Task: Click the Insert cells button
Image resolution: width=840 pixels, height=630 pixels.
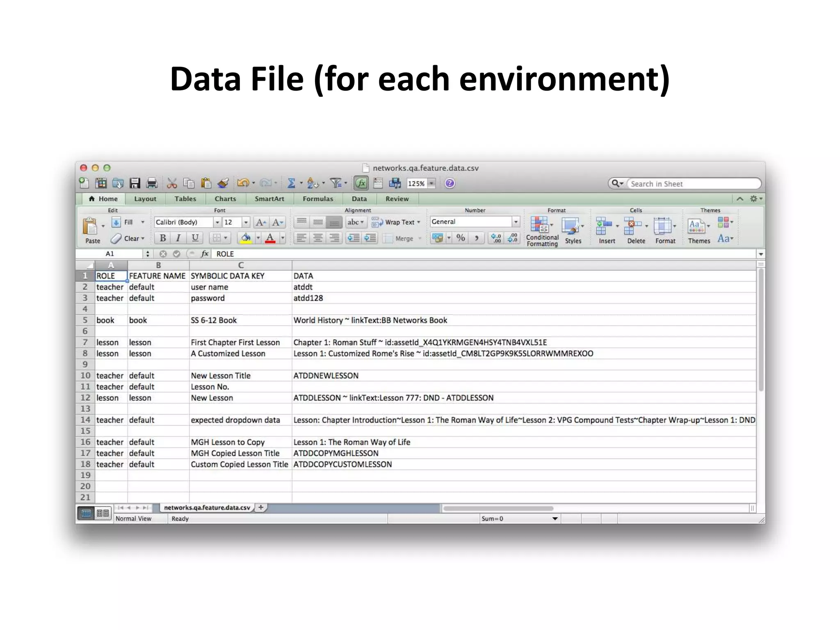Action: [x=607, y=231]
